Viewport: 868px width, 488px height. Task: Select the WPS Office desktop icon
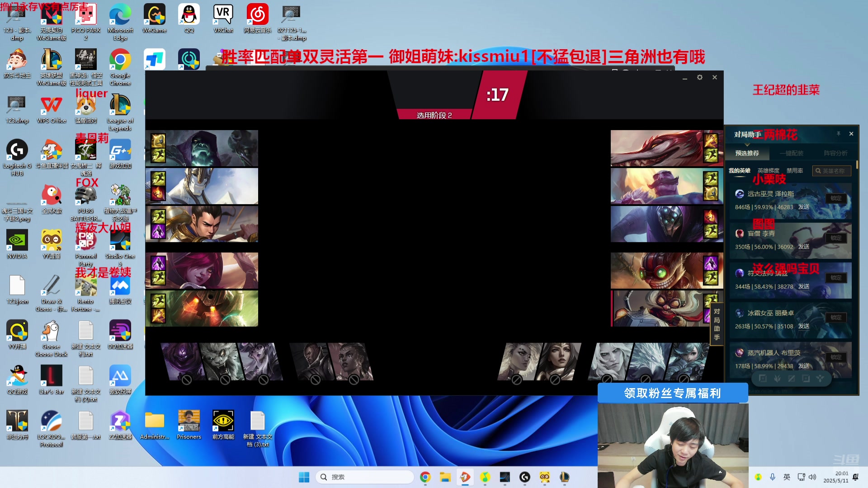52,109
